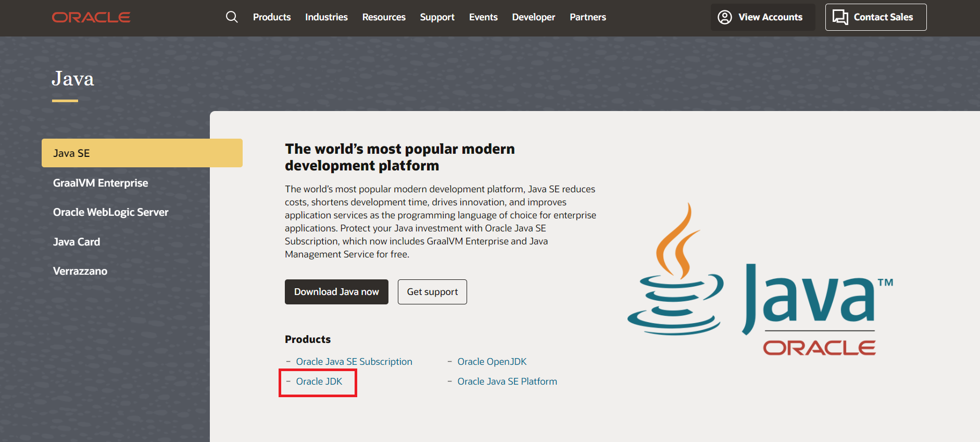This screenshot has width=980, height=442.
Task: Open the search magnifier icon
Action: pyautogui.click(x=232, y=17)
